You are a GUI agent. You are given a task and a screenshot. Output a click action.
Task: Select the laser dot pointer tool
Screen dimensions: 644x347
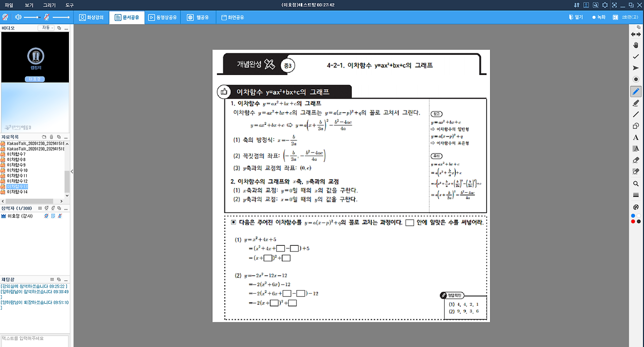[x=636, y=80]
